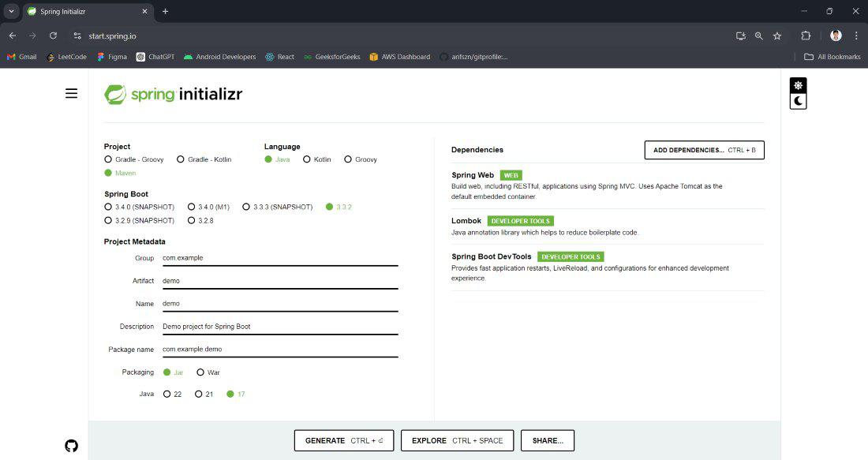Choose Kotlin as the language

(317, 159)
